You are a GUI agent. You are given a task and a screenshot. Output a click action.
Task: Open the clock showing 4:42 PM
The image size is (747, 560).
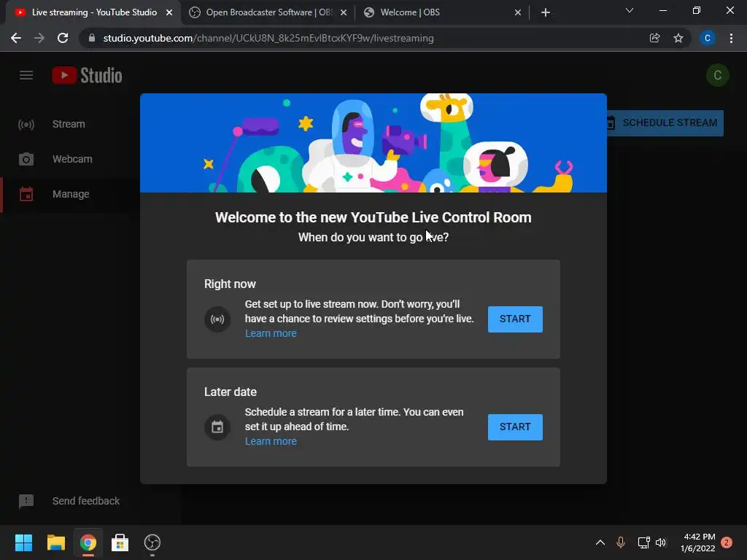click(698, 542)
